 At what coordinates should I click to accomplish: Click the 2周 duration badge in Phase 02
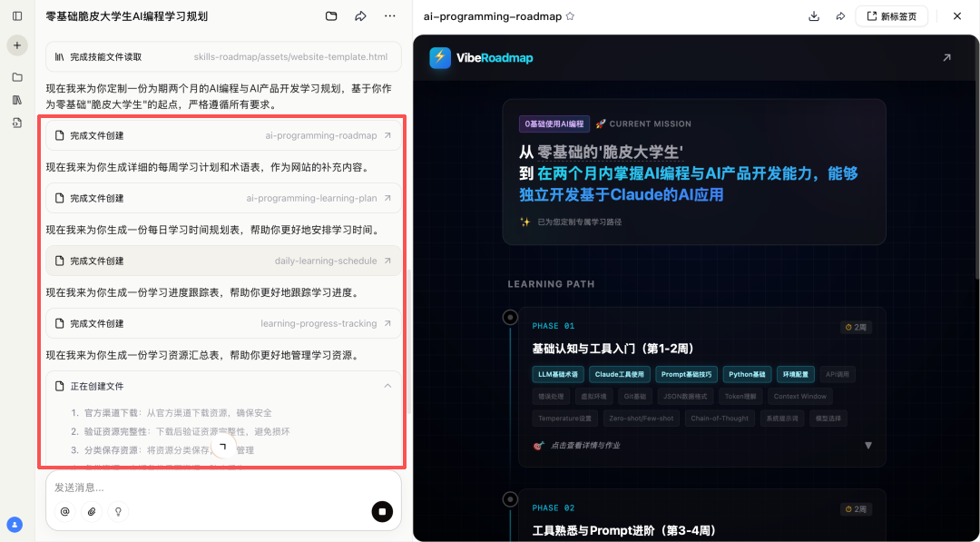857,508
